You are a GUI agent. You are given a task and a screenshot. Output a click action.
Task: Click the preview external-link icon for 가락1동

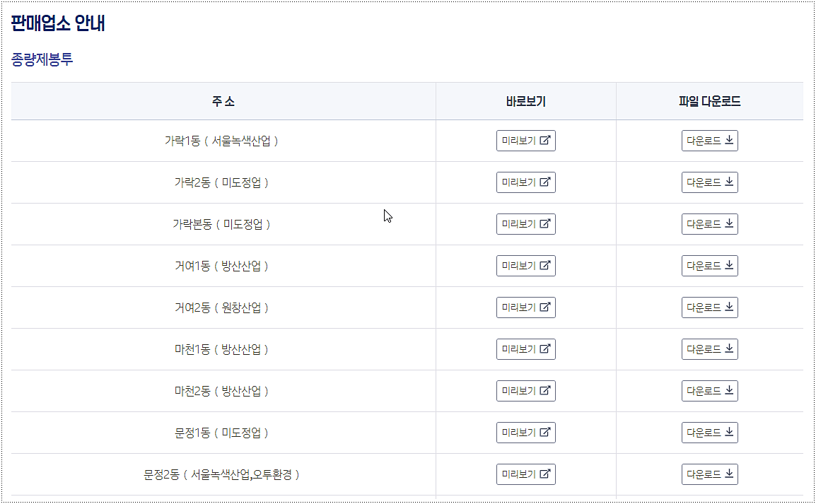[x=545, y=140]
